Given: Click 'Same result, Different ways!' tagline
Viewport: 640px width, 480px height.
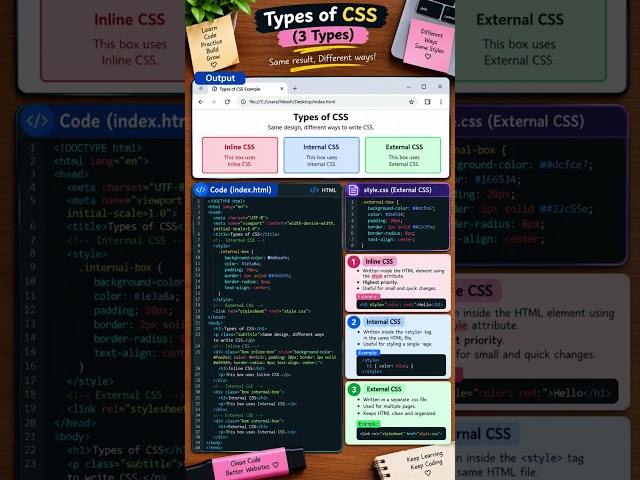Looking at the screenshot, I should click(322, 59).
